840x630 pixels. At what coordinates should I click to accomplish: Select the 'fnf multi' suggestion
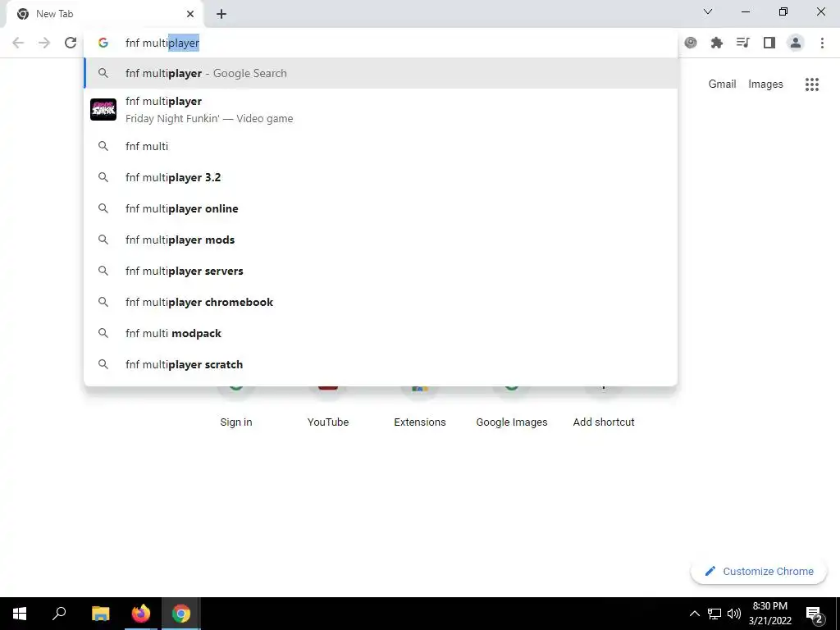click(381, 146)
